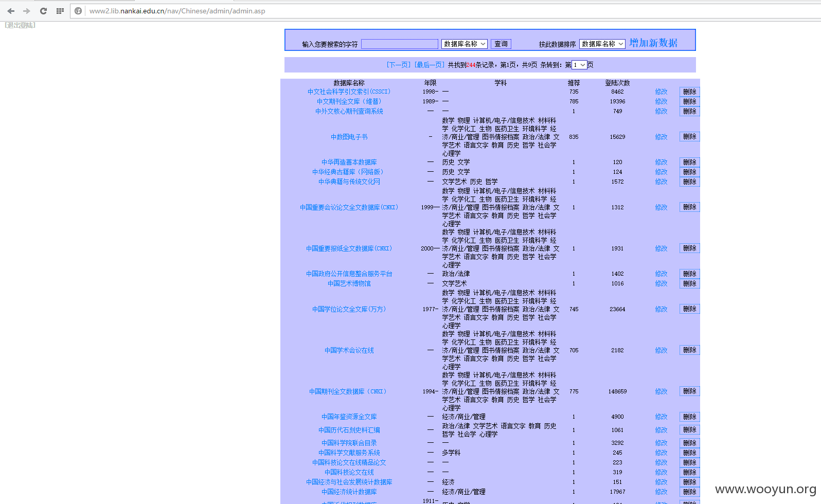Open 中国学术会议在线 link

pos(349,350)
